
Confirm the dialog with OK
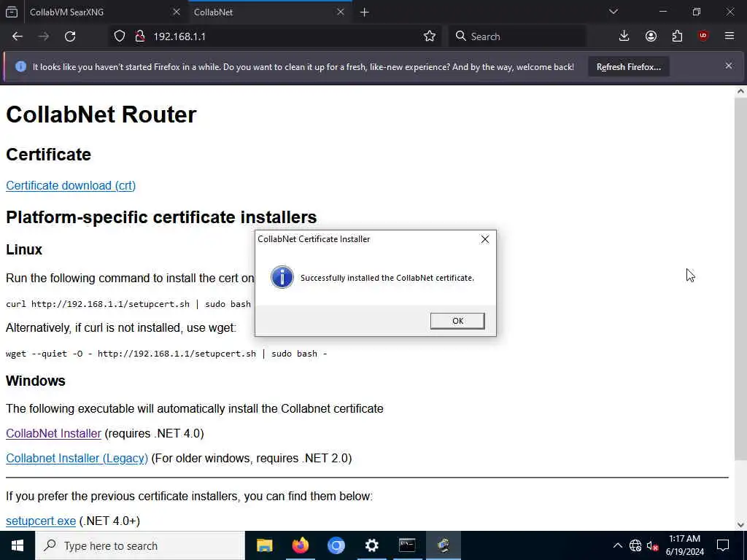pyautogui.click(x=457, y=321)
